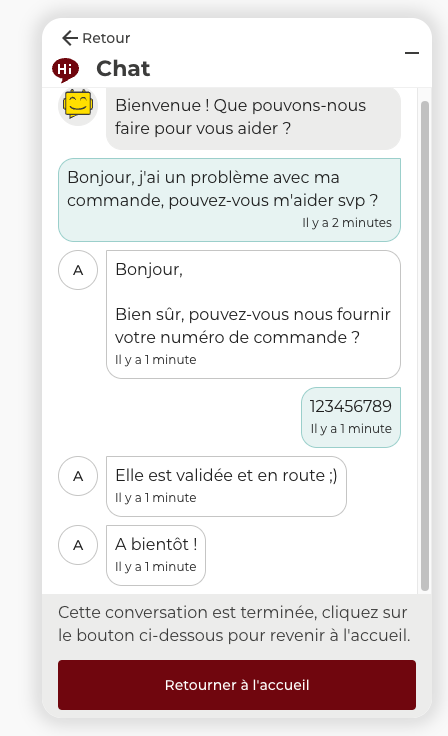This screenshot has width=448, height=736.
Task: Click agent avatar beside 'A bientôt !'
Action: [x=78, y=545]
